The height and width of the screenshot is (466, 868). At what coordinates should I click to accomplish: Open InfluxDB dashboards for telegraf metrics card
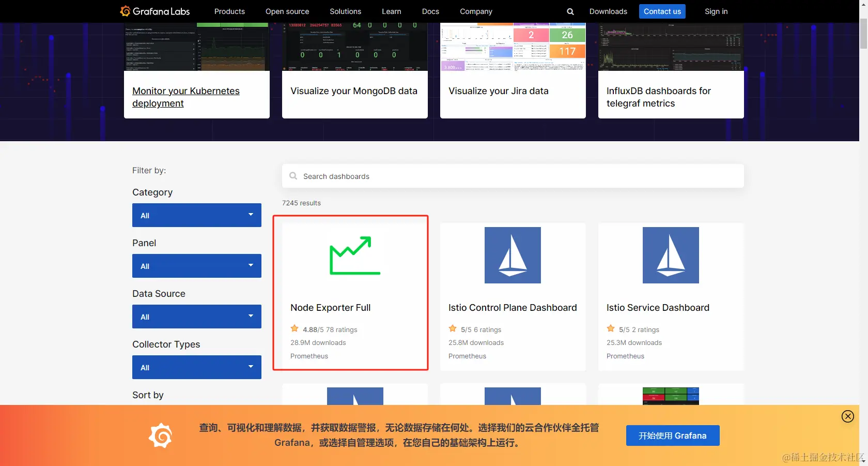pos(659,97)
